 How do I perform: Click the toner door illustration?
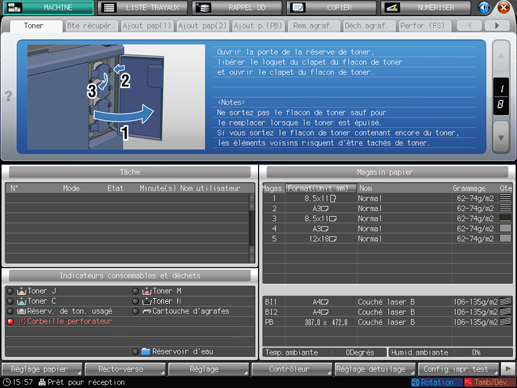point(116,97)
